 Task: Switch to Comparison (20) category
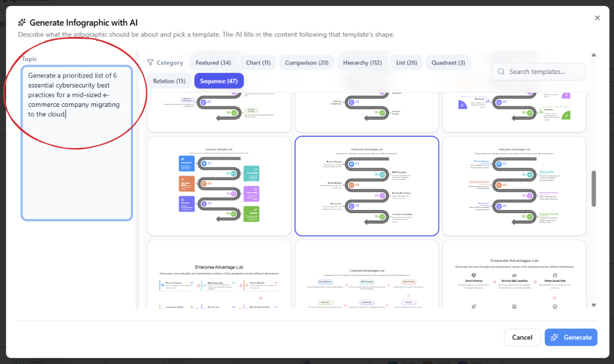pyautogui.click(x=307, y=63)
